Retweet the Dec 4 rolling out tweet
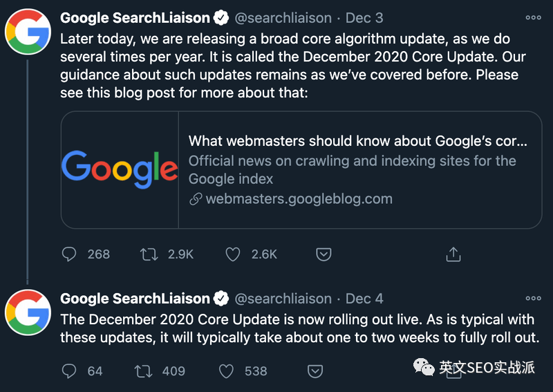Viewport: 553px width, 392px height. tap(143, 371)
